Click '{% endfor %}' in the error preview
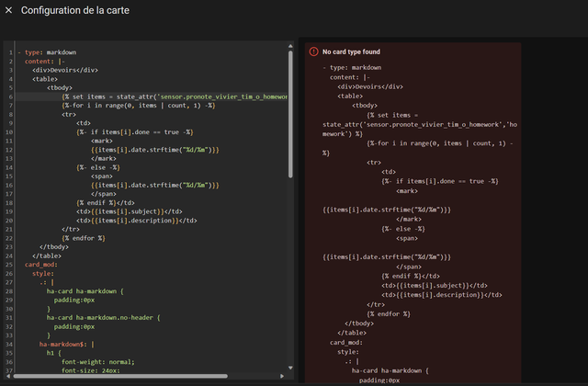This screenshot has height=386, width=588. [x=389, y=314]
